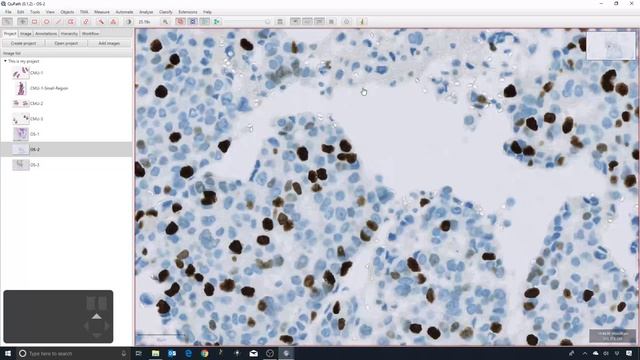Toggle show TMA grid button

tap(193, 21)
